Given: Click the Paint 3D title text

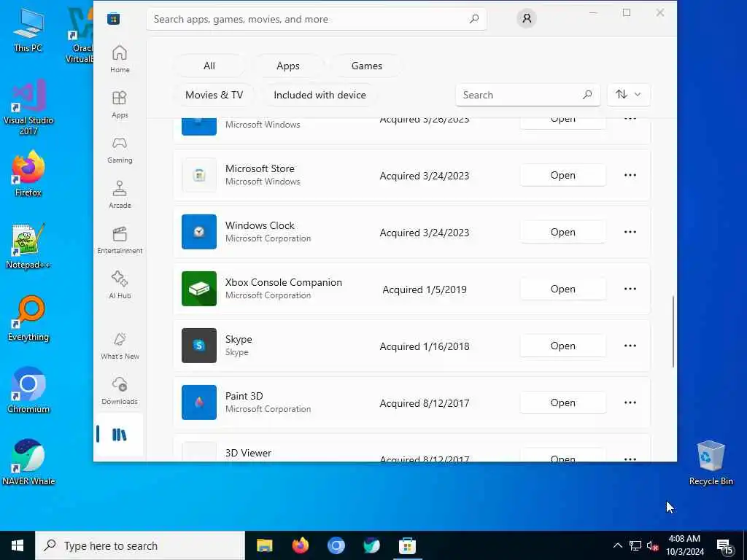Looking at the screenshot, I should pos(244,396).
